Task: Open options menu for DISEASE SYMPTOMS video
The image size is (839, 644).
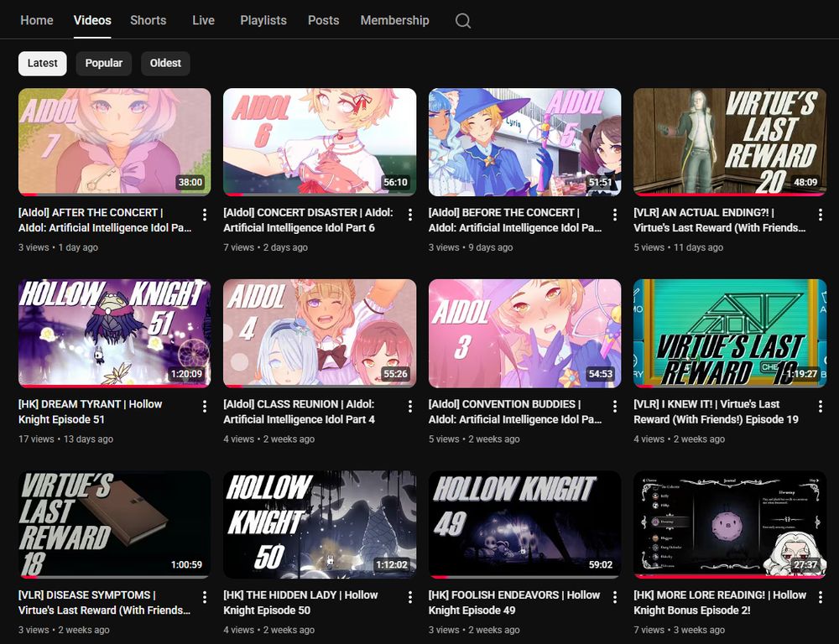Action: (205, 598)
